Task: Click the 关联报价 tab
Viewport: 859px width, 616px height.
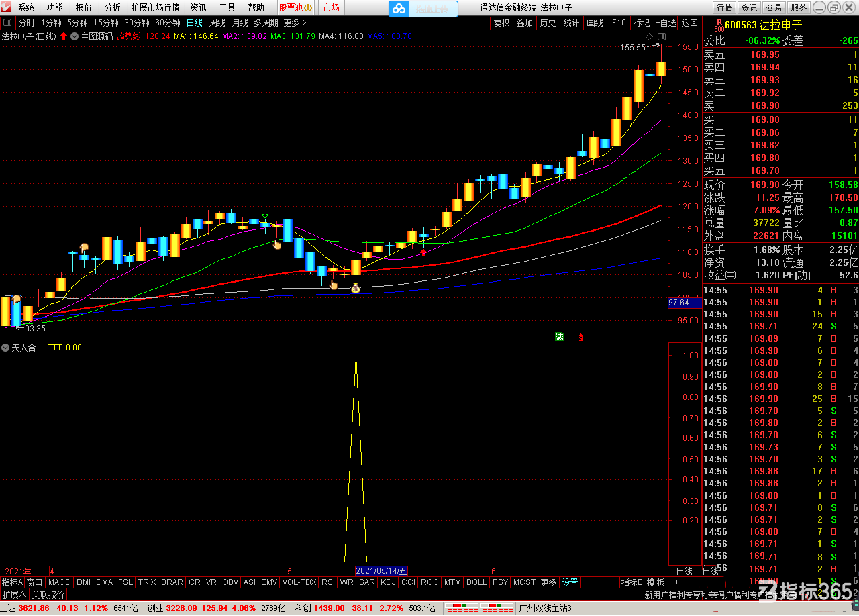Action: (48, 595)
